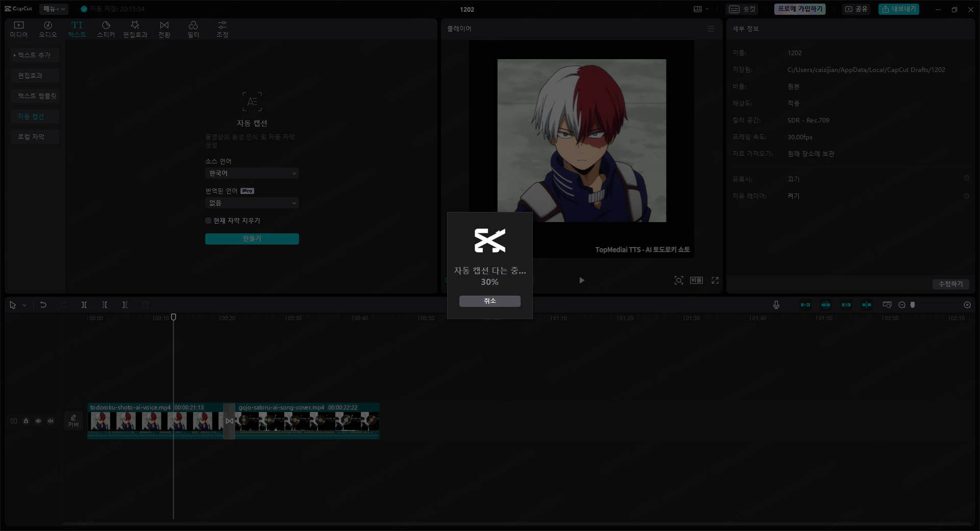Click the 만들기 create button
This screenshot has height=531, width=980.
tap(252, 239)
